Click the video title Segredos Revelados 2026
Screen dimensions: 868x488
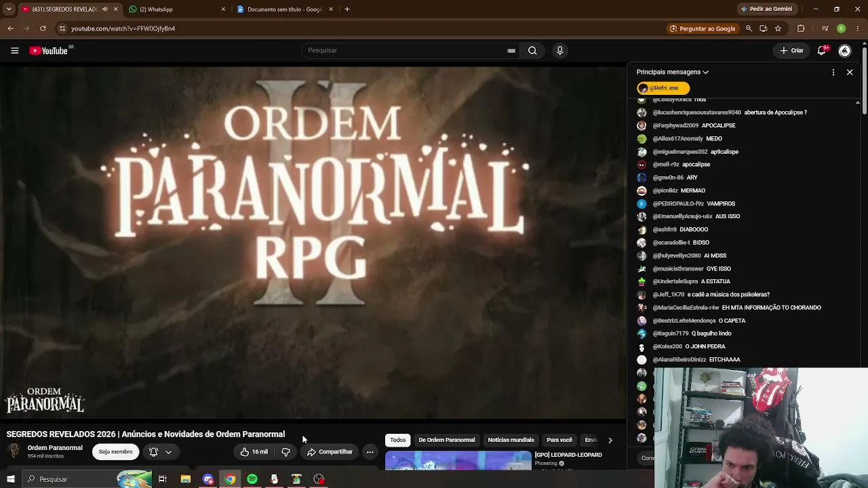[x=146, y=434]
